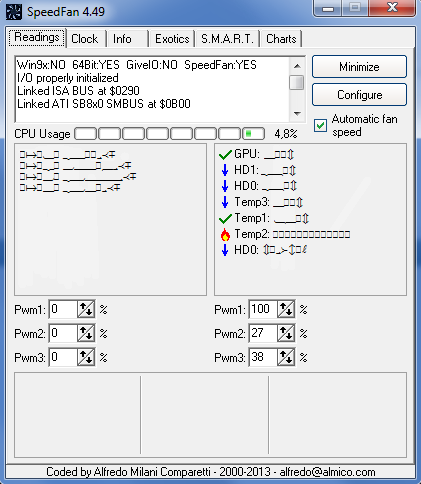Click log line 'Linked ISA BUS at $0290'

[x=78, y=91]
